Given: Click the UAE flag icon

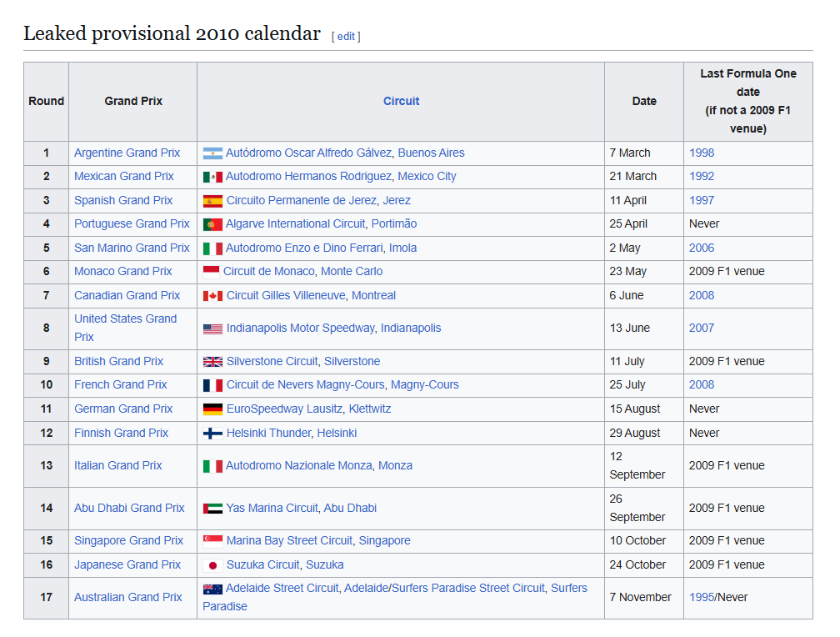Looking at the screenshot, I should (212, 509).
